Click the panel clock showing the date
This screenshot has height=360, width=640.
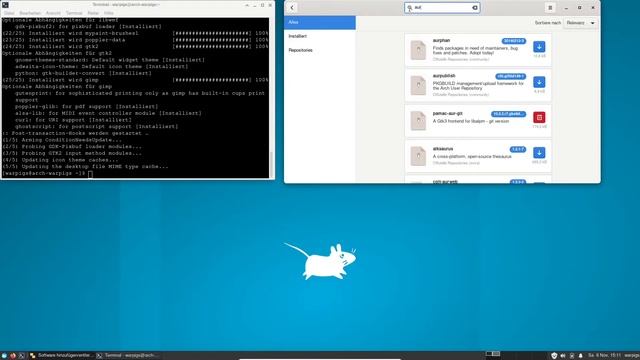(x=604, y=356)
